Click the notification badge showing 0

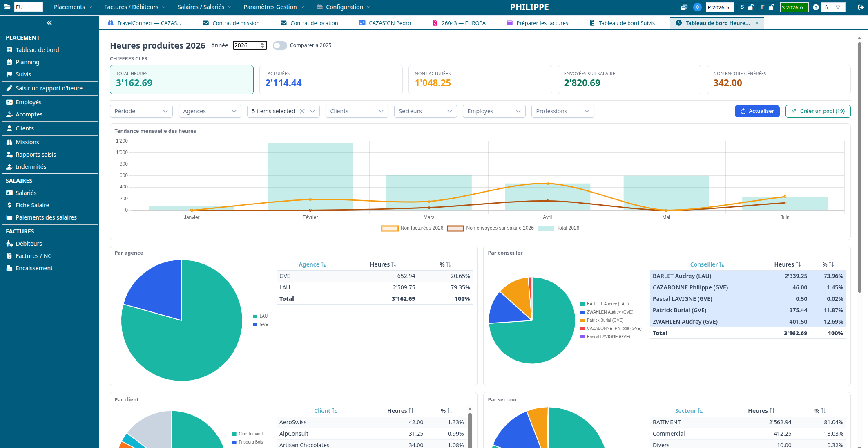[x=698, y=7]
